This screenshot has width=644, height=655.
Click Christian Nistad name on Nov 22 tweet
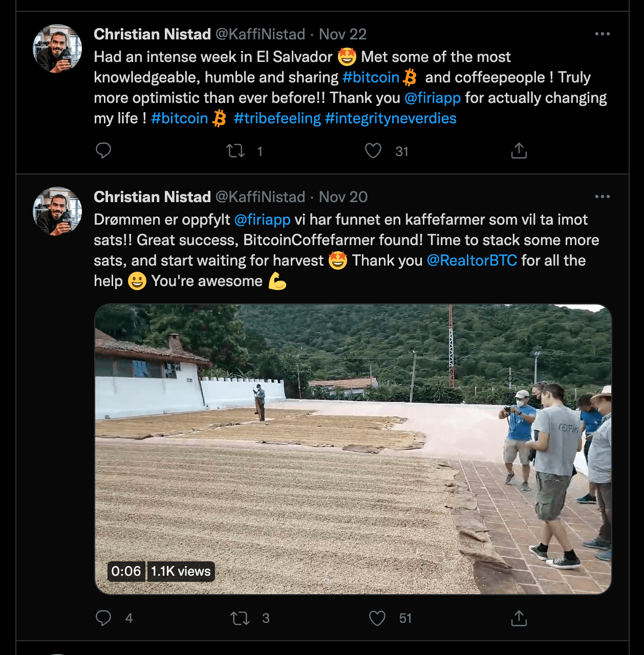tap(152, 34)
